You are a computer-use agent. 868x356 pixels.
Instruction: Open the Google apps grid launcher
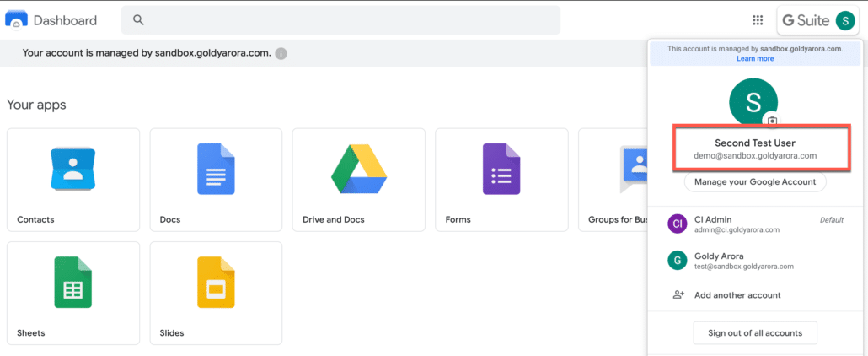coord(758,20)
